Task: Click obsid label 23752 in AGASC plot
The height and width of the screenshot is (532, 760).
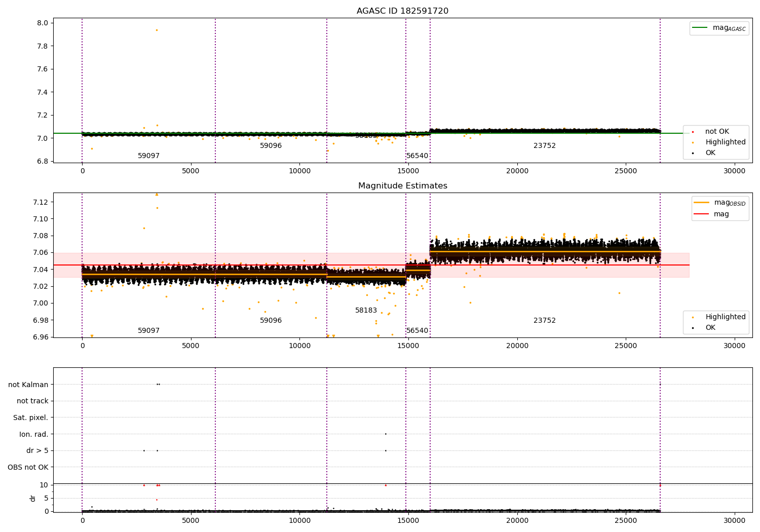Action: point(545,146)
